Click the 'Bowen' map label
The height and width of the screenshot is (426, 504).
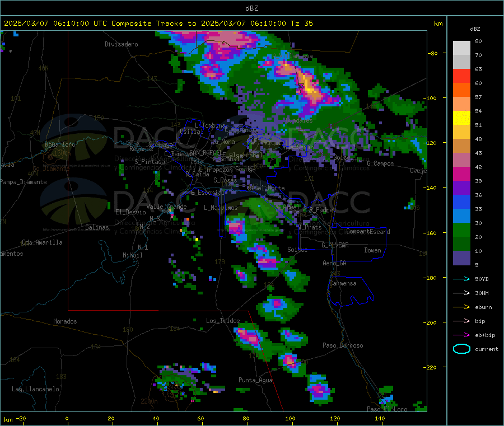click(x=372, y=250)
